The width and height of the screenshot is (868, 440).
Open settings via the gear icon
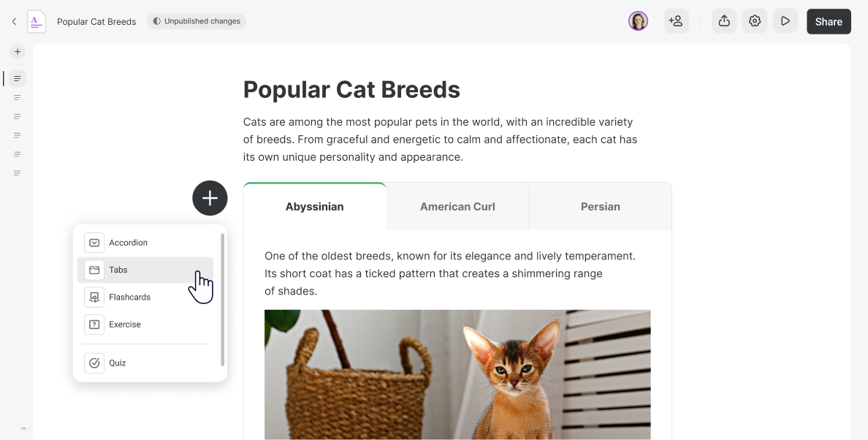[755, 21]
